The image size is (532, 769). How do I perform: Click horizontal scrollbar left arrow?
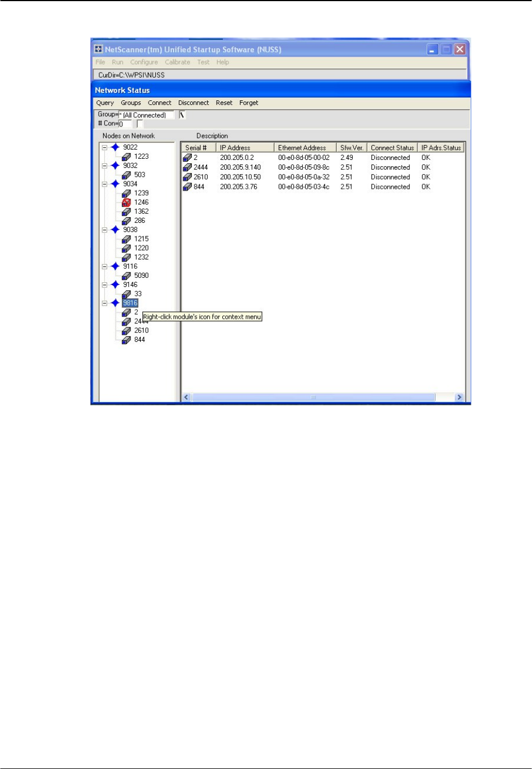187,398
